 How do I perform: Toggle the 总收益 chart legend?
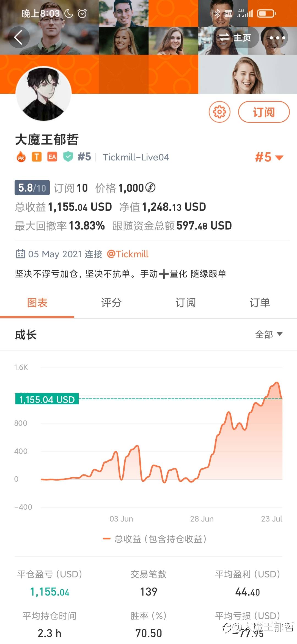(155, 539)
